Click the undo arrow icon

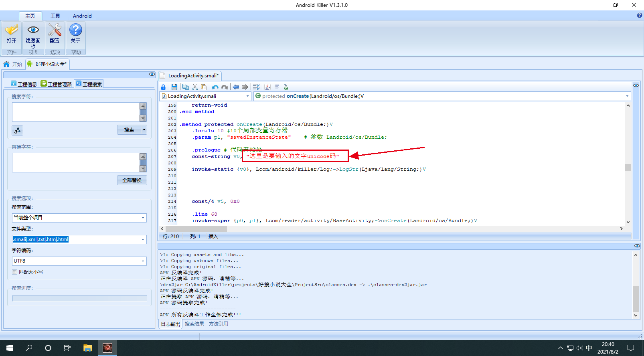(x=215, y=87)
